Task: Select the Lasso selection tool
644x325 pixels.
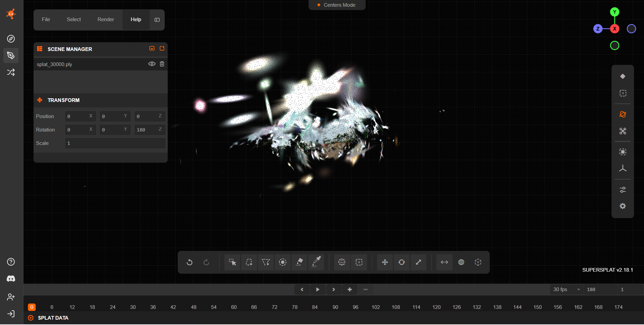Action: 249,262
